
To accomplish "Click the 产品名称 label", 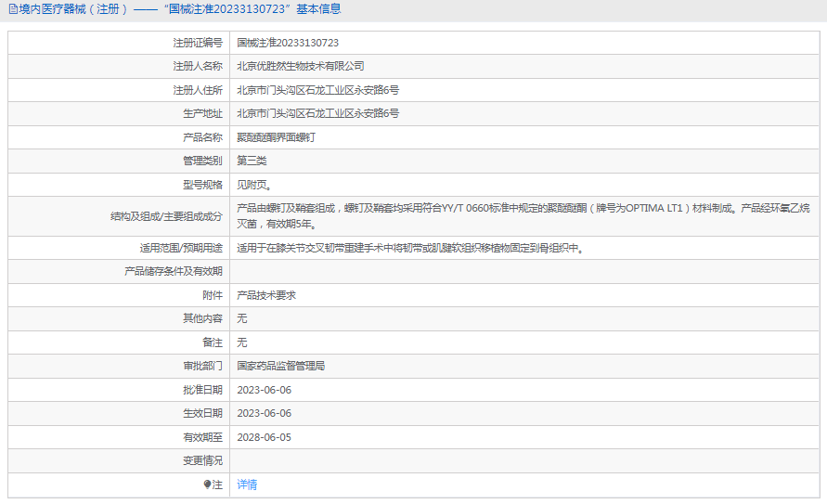I will (x=202, y=137).
